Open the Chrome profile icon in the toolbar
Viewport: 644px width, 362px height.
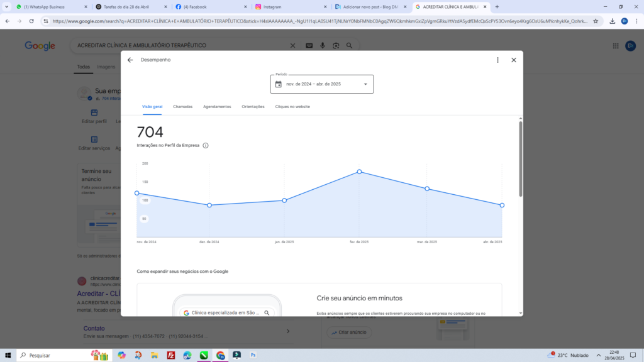click(625, 21)
